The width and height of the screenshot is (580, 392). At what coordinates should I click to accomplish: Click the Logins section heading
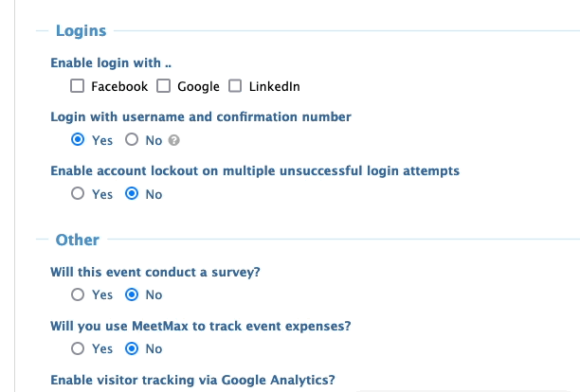81,31
